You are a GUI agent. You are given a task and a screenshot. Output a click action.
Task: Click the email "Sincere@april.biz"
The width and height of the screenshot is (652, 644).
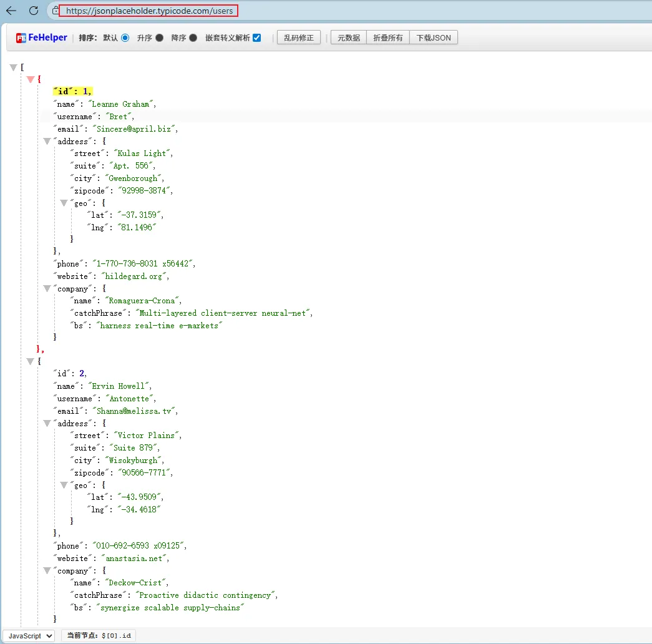click(x=134, y=129)
